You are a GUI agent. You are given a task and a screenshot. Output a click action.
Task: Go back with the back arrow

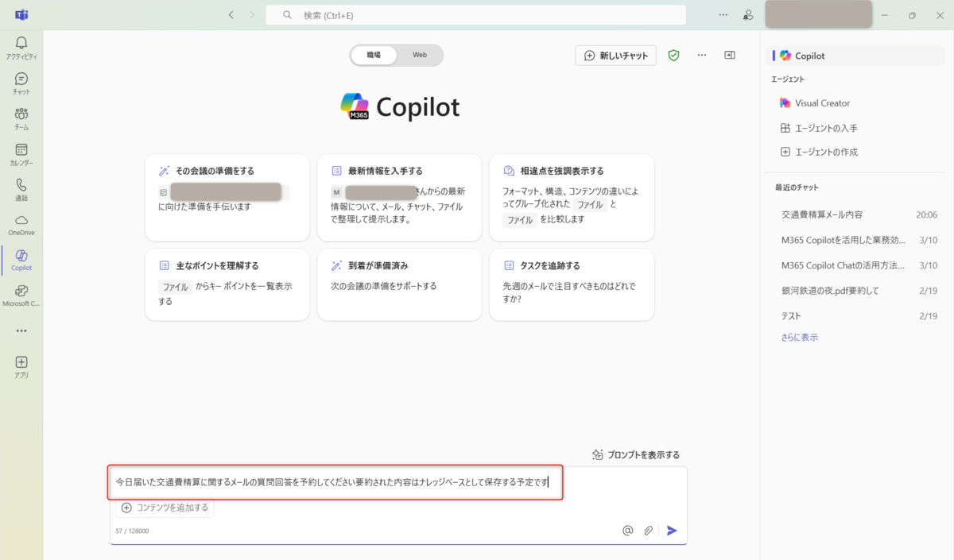point(231,15)
